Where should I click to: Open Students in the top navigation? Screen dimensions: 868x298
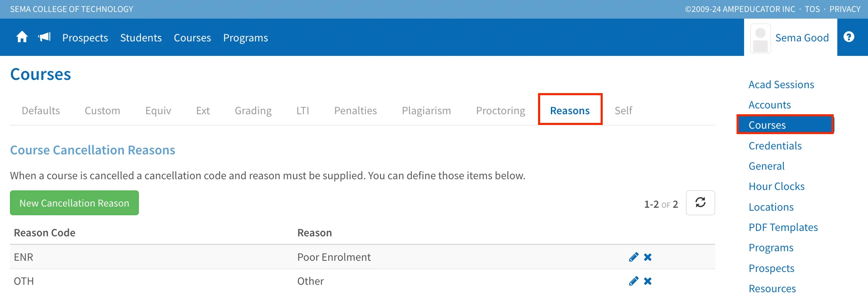tap(141, 38)
